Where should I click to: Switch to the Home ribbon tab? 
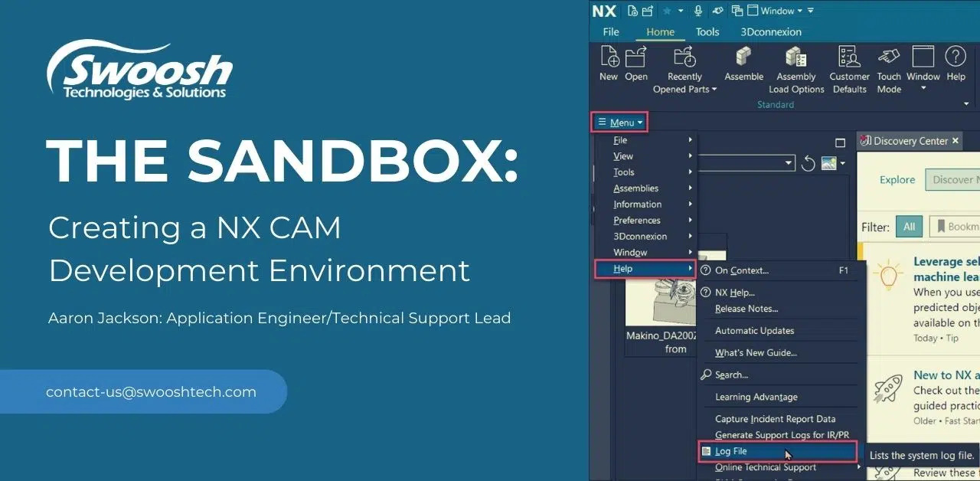(660, 32)
